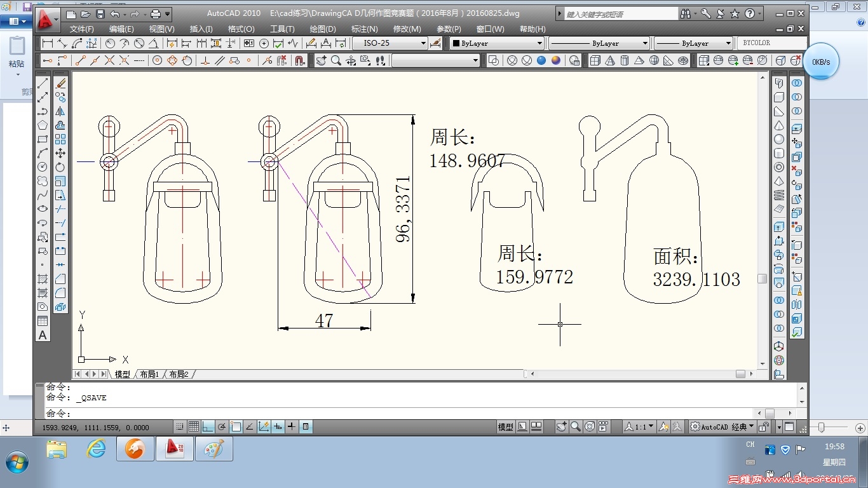Open the 编辑(E) menu
The image size is (868, 488).
coord(121,29)
